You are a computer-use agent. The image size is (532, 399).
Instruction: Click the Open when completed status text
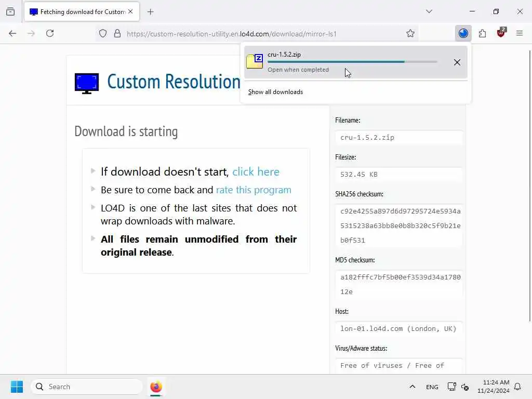[298, 70]
